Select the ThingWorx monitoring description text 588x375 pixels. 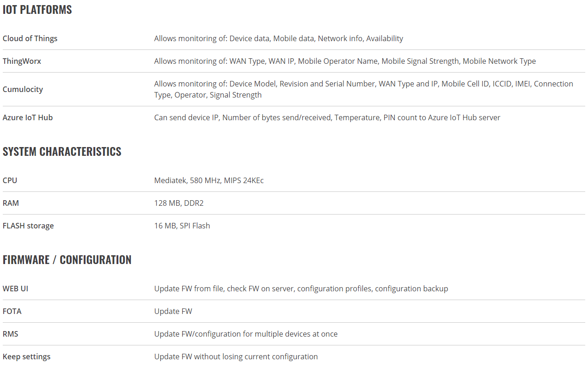point(345,61)
